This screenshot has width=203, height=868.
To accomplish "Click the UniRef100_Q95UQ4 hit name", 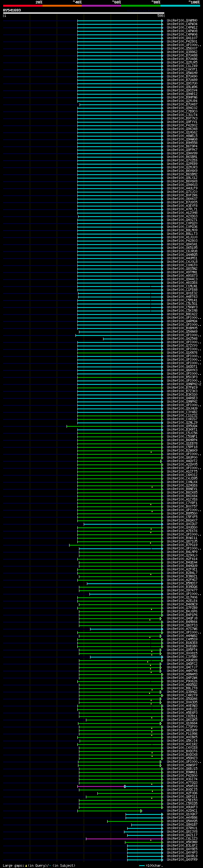I will coord(182,426).
